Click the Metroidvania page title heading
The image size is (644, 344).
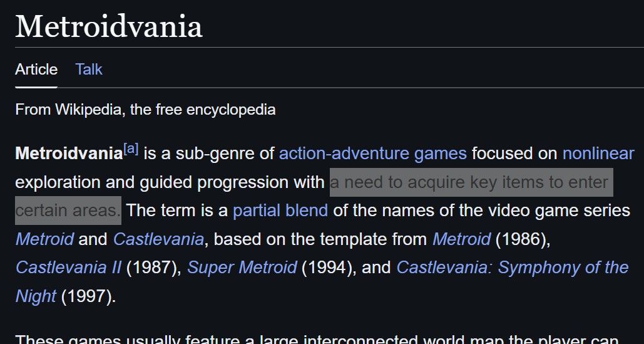pos(109,26)
